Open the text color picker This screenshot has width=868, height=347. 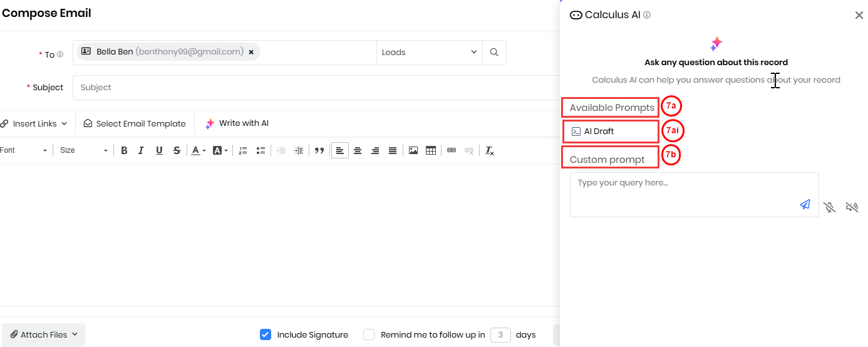point(199,150)
